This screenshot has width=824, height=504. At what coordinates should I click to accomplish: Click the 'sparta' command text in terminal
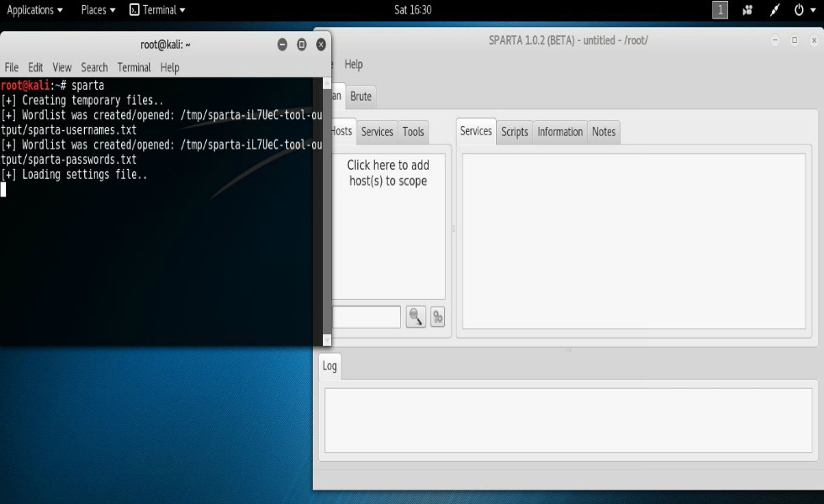[x=87, y=85]
